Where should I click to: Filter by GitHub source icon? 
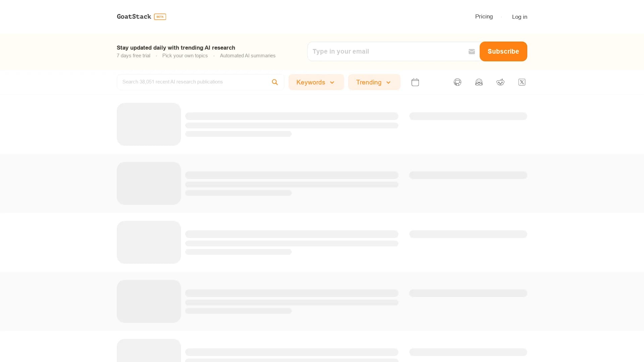(x=458, y=82)
